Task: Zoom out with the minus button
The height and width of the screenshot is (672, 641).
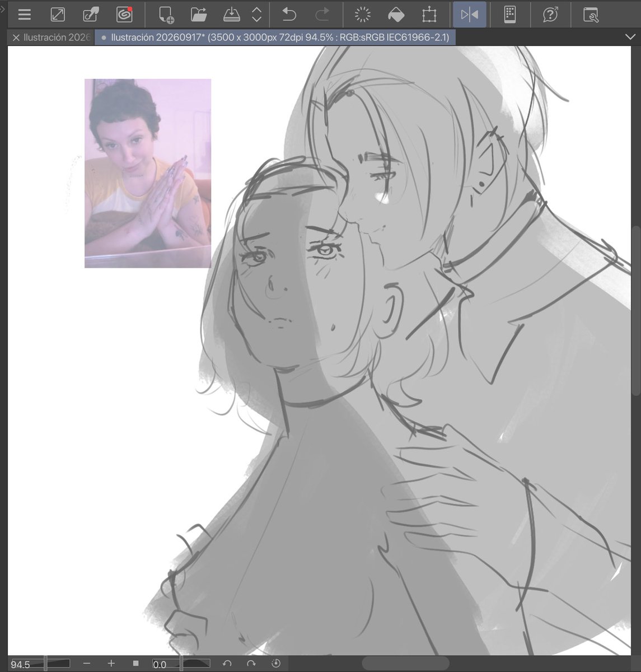Action: [87, 664]
